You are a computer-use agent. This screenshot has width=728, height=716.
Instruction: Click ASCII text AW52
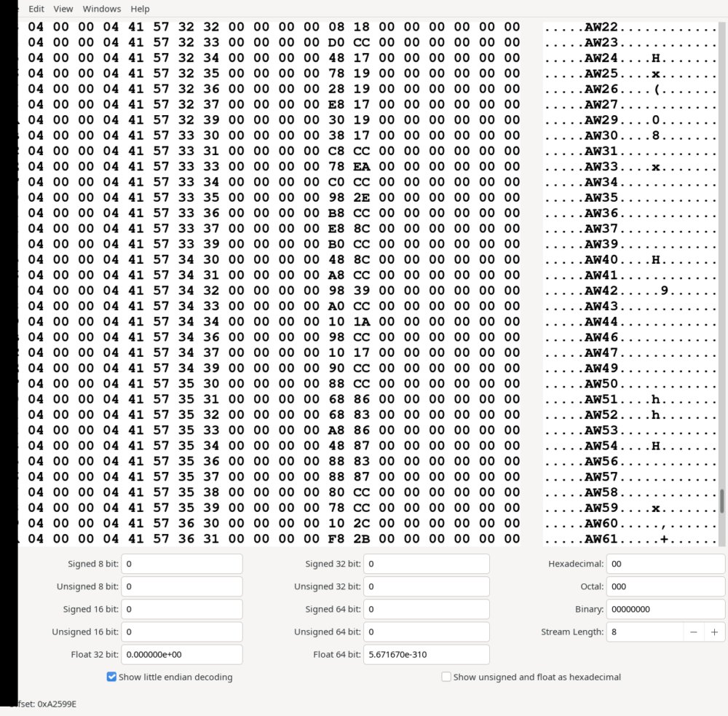pos(601,414)
